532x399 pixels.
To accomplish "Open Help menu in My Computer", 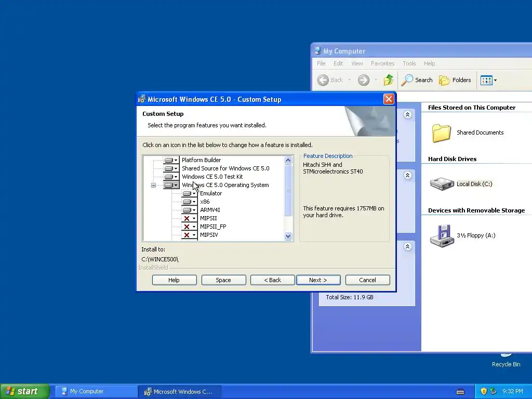I will coord(429,63).
